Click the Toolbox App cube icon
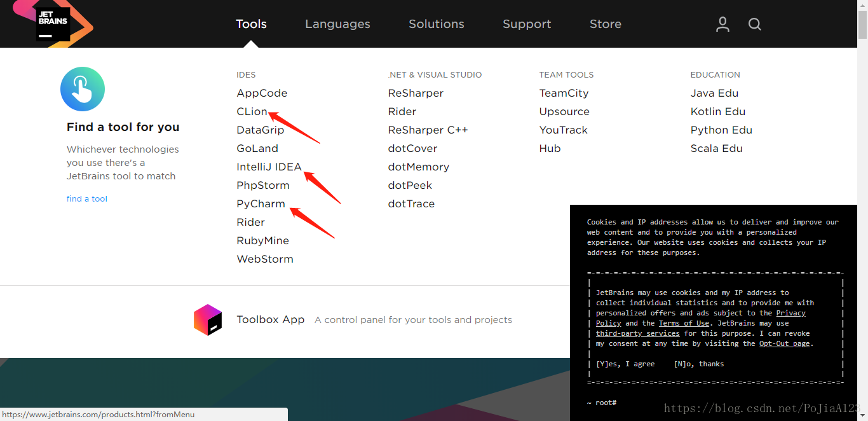868x421 pixels. pos(208,320)
